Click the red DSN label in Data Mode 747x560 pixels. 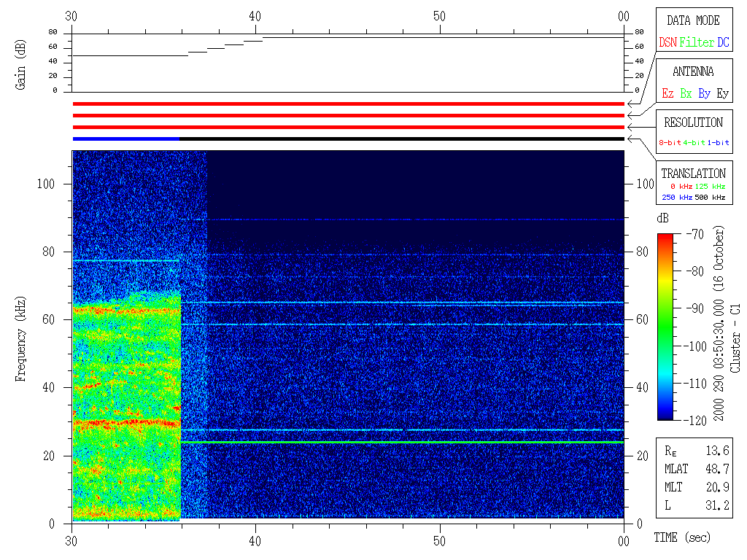tap(667, 42)
